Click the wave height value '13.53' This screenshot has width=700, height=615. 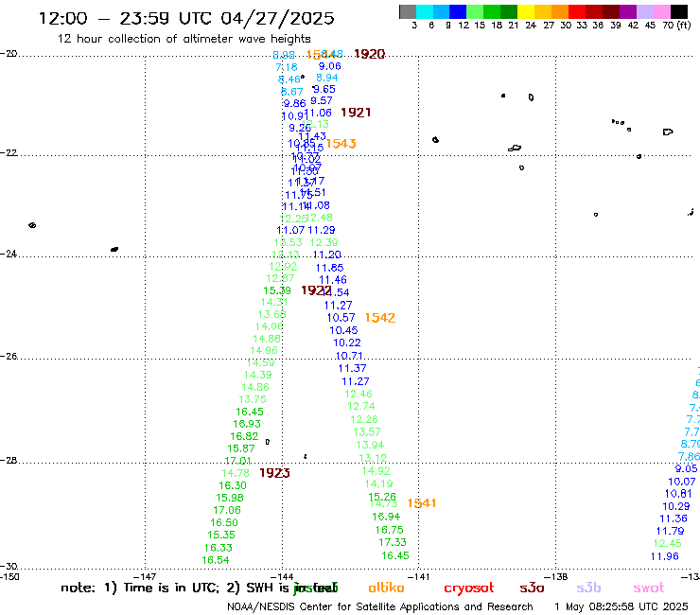(289, 242)
